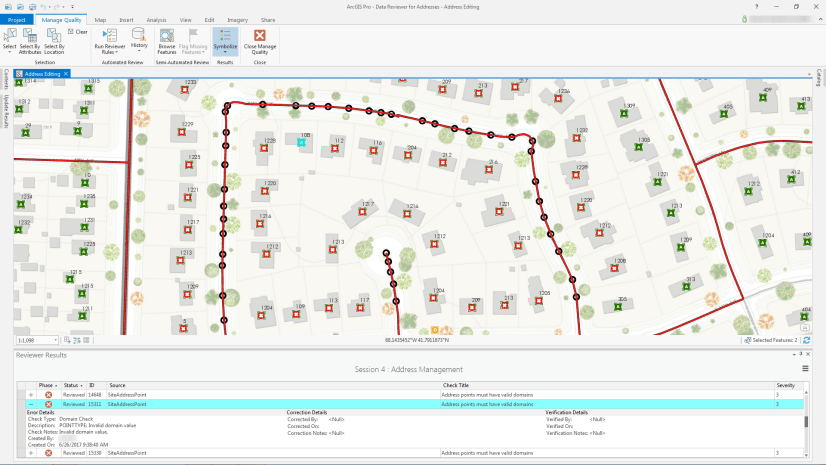Image resolution: width=826 pixels, height=465 pixels.
Task: Open Reviewer Results pane options arrow
Action: pos(794,354)
